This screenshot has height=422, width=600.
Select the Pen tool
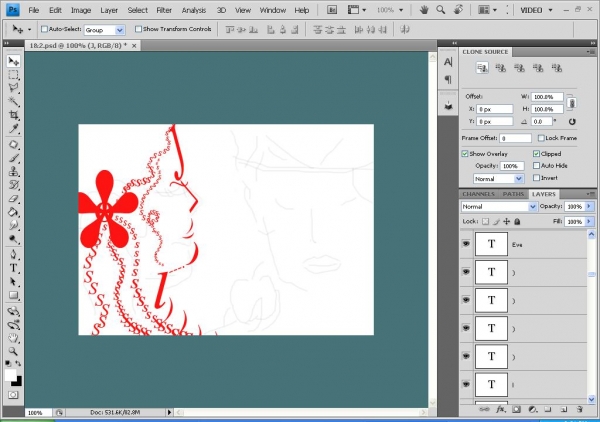(x=14, y=254)
